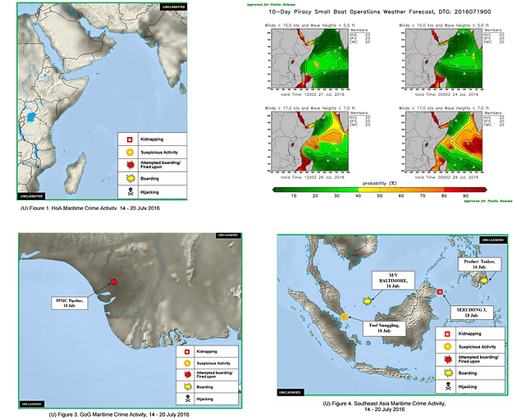Viewport: 517px width, 420px height.
Task: Click Figure 4 Southeast Asia Maritime Crime caption
Action: (384, 406)
